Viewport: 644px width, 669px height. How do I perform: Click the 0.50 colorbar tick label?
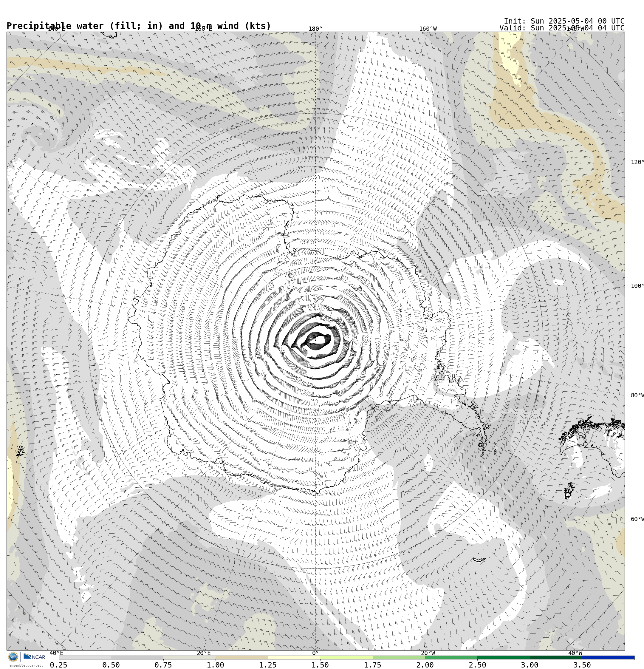(111, 665)
